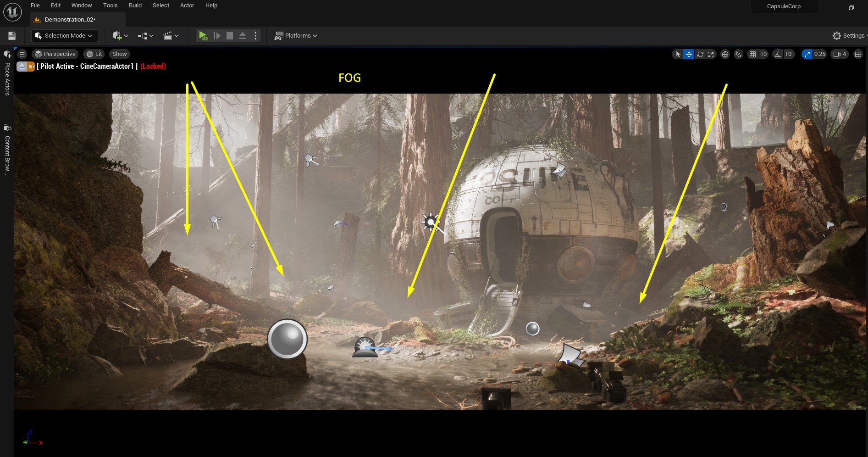Open the editor Settings gear
868x457 pixels.
coord(836,35)
